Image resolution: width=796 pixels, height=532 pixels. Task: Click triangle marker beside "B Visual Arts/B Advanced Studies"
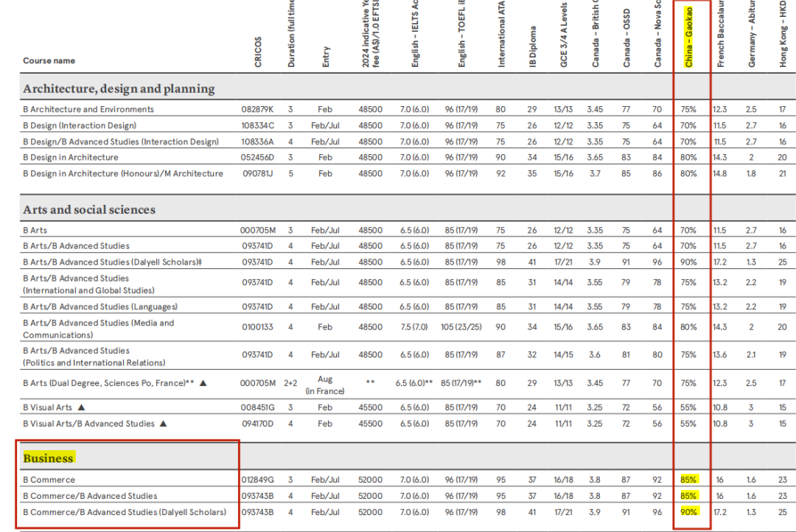point(163,424)
